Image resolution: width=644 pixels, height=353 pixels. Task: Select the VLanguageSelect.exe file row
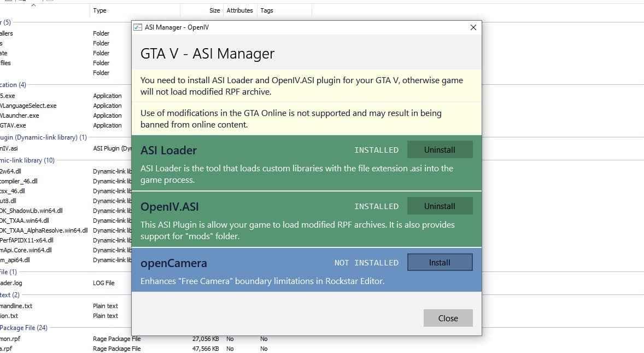pyautogui.click(x=28, y=106)
